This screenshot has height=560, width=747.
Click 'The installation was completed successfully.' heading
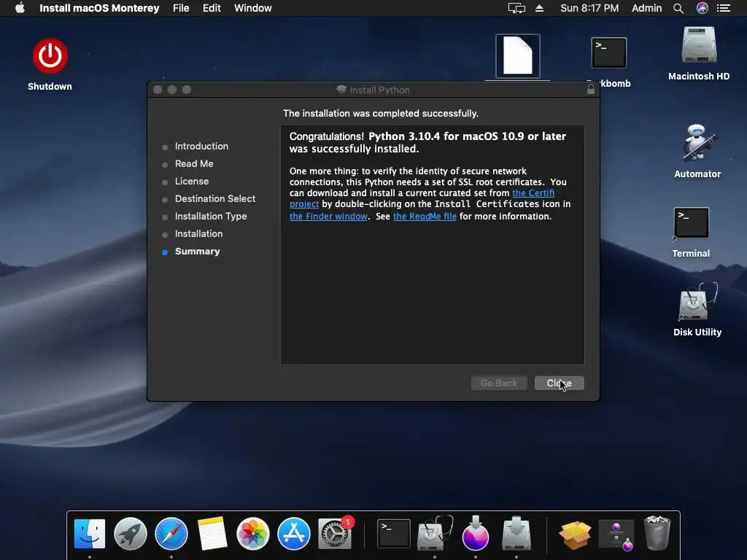point(381,113)
